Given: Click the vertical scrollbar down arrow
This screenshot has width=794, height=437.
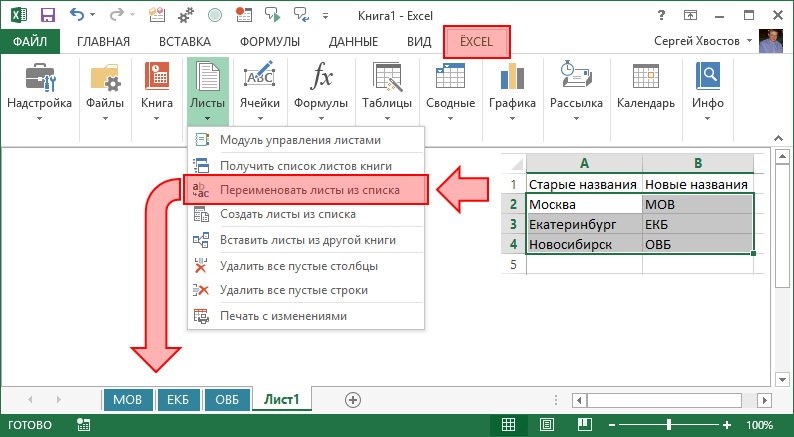Looking at the screenshot, I should pyautogui.click(x=782, y=379).
